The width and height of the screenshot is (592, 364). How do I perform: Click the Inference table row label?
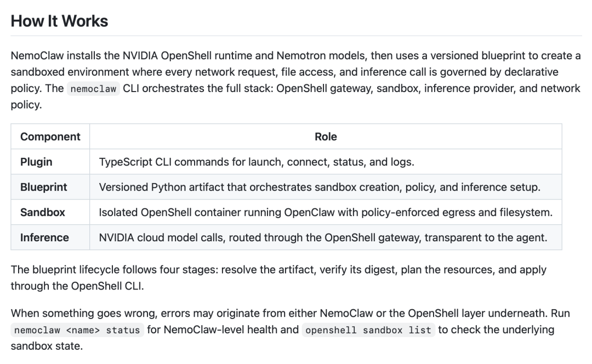click(44, 238)
